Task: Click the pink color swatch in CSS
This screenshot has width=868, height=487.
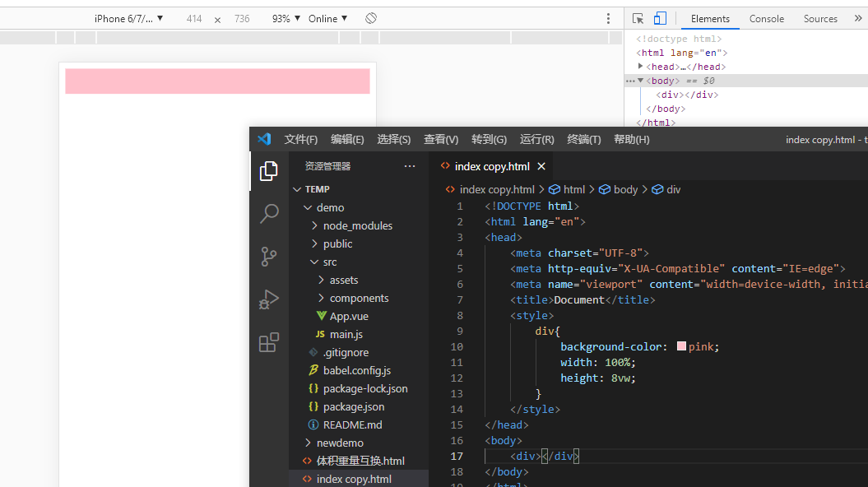Action: (681, 346)
